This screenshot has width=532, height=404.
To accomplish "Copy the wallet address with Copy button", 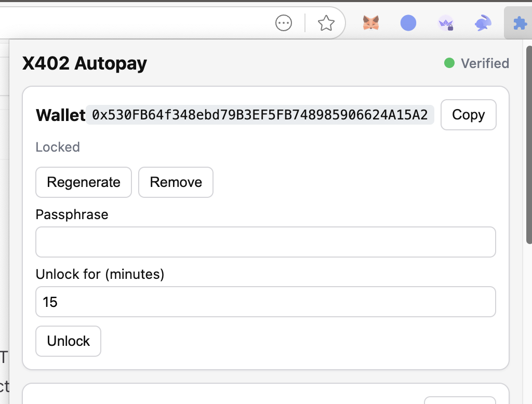I will 468,115.
